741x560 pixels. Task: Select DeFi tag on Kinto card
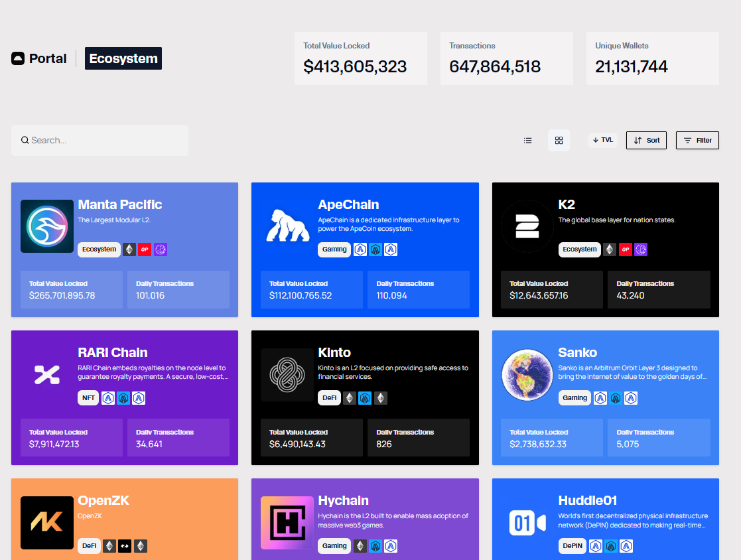330,398
